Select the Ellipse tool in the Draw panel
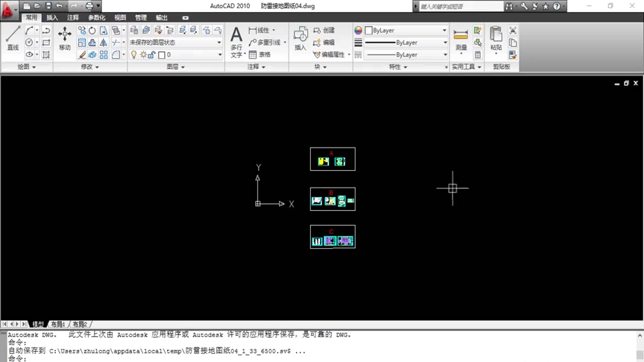This screenshot has height=362, width=644. coord(30,54)
